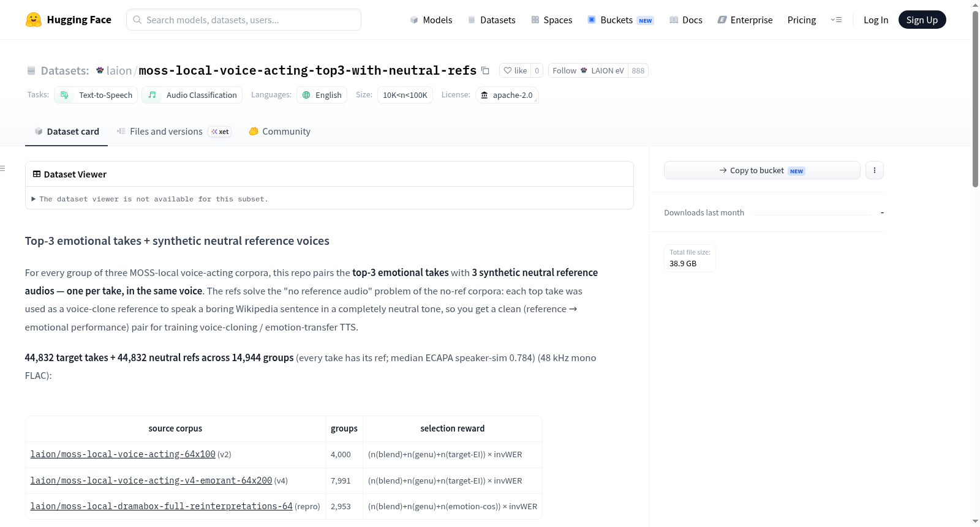The height and width of the screenshot is (527, 980).
Task: Click the moss-local-voice-acting-top3-with-neutral-refs title
Action: (307, 70)
